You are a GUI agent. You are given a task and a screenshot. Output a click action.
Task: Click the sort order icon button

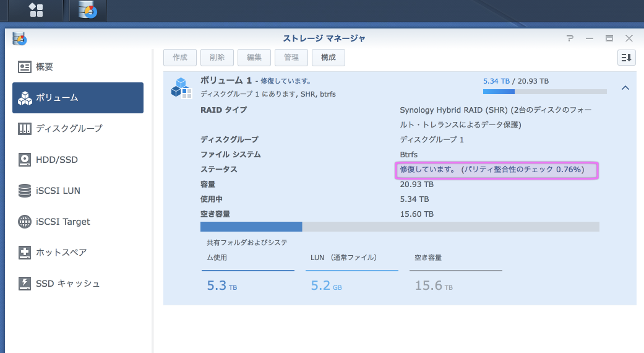point(626,58)
